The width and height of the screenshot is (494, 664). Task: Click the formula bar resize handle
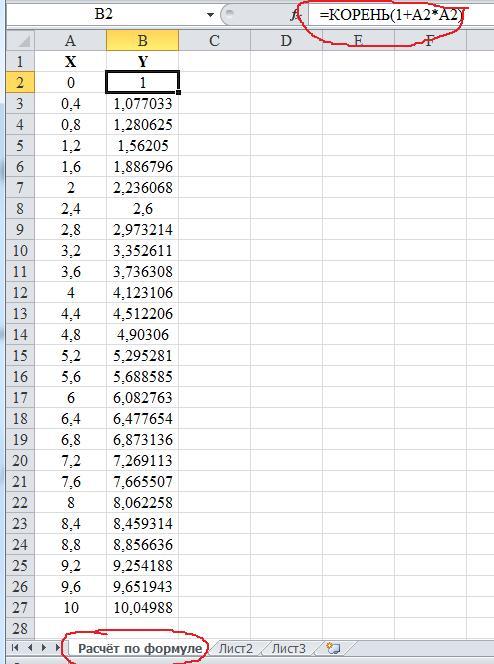pos(229,14)
